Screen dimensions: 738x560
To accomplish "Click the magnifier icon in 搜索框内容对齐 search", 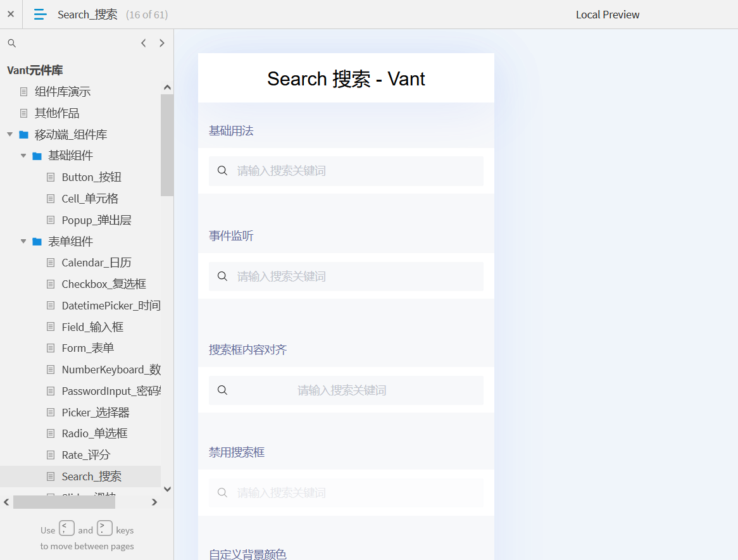I will [x=223, y=390].
